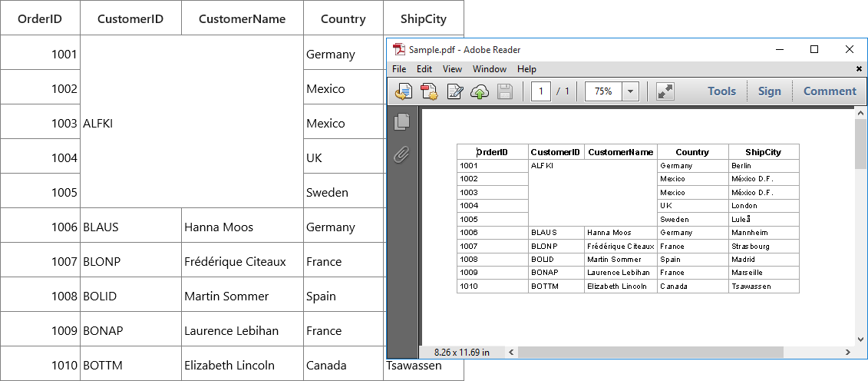The image size is (868, 381).
Task: Toggle read mode with the expand arrows icon
Action: (665, 91)
